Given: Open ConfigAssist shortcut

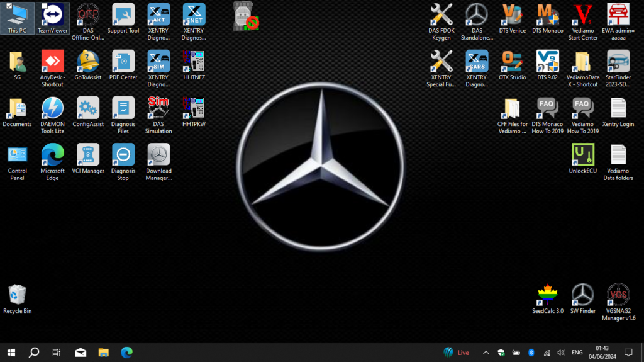Looking at the screenshot, I should (x=88, y=108).
